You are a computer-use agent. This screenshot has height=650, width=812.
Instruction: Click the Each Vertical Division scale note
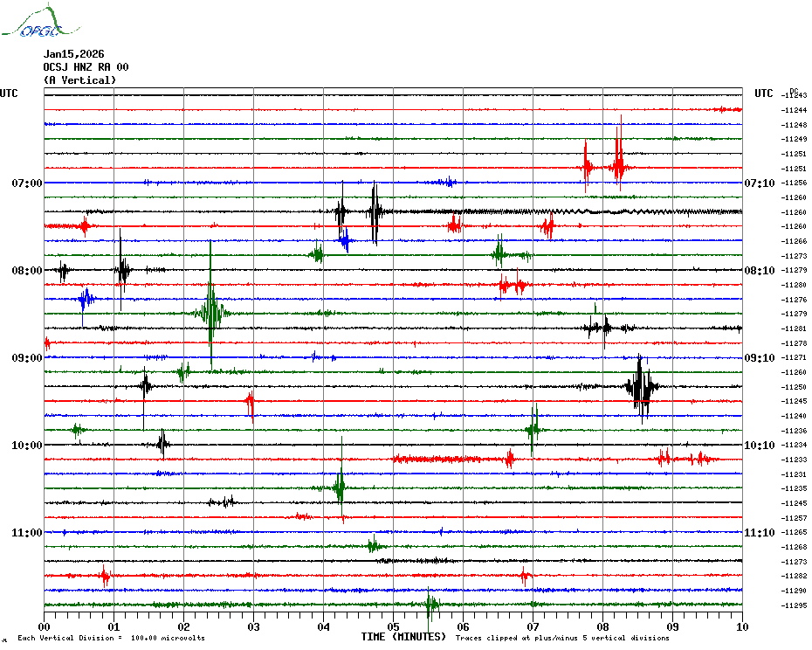[111, 639]
